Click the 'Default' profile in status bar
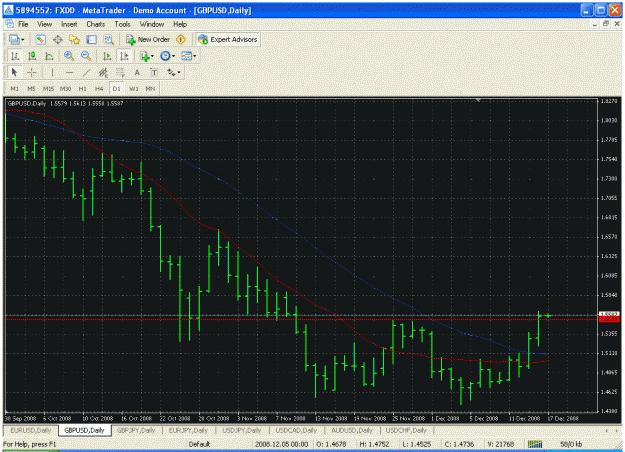The image size is (625, 452). (x=199, y=444)
